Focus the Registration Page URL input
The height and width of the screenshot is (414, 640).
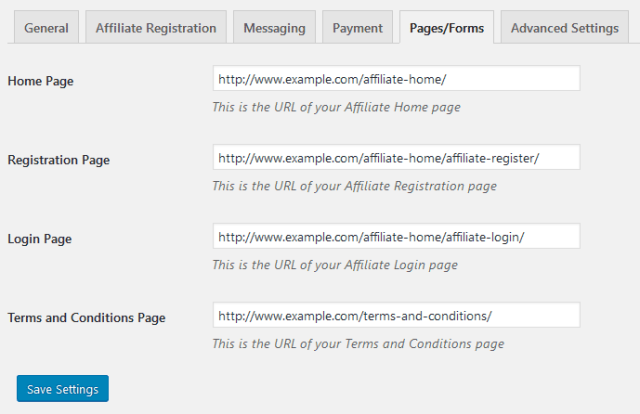(396, 158)
